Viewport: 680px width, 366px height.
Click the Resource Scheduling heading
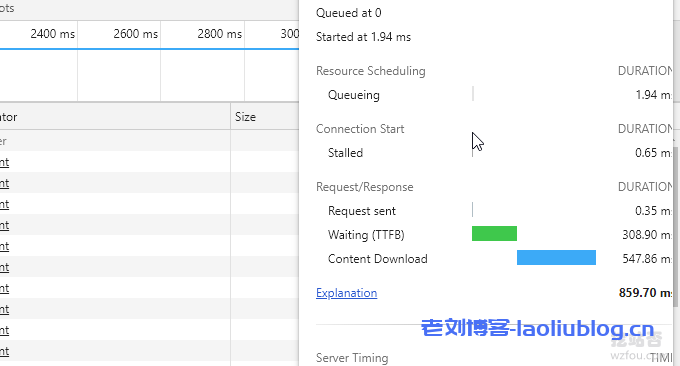point(370,71)
